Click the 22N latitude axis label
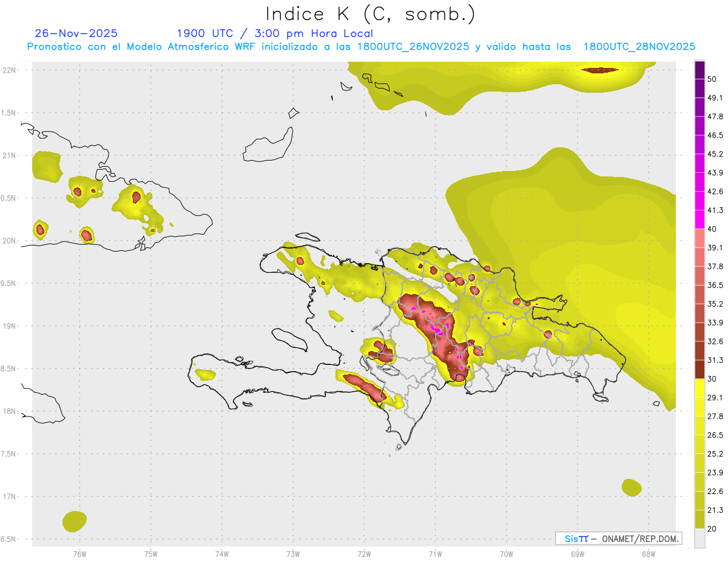Viewport: 728px width, 562px height. point(9,70)
